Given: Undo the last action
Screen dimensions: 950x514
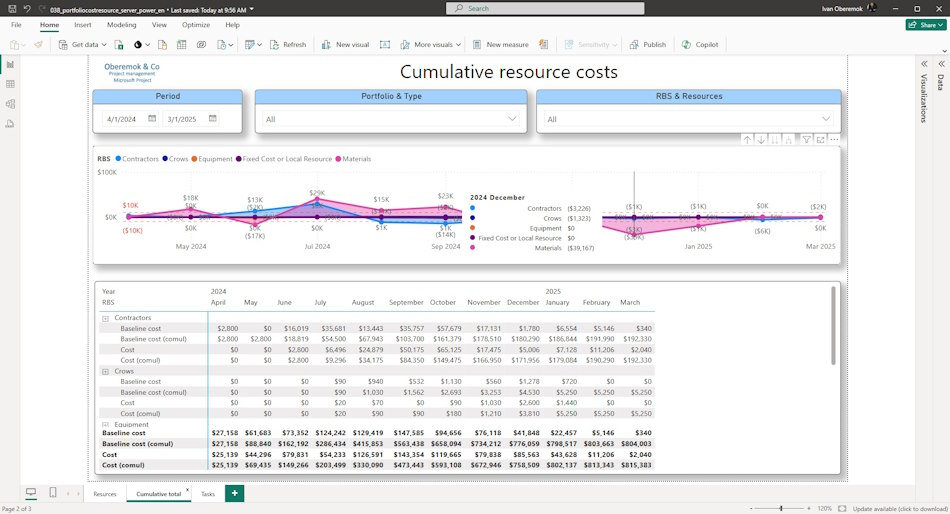Looking at the screenshot, I should [27, 8].
